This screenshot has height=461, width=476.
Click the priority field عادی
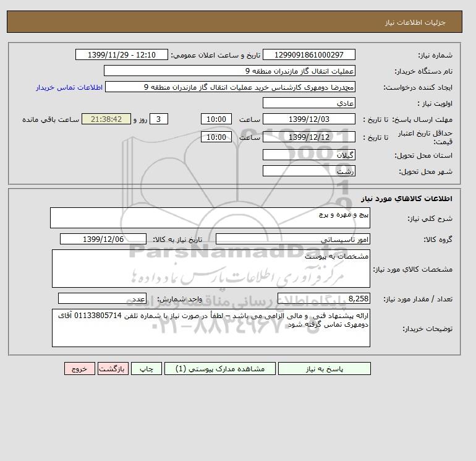pyautogui.click(x=308, y=103)
